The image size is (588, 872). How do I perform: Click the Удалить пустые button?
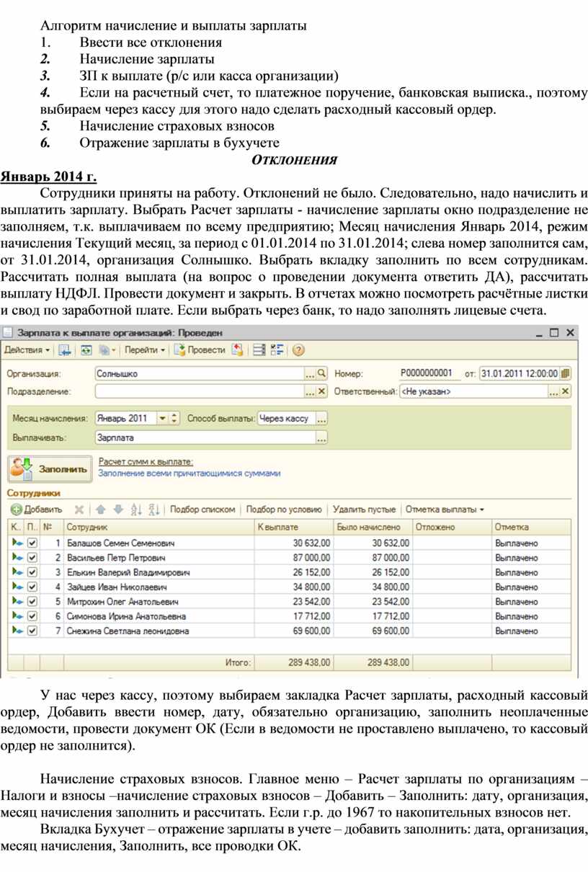(365, 510)
